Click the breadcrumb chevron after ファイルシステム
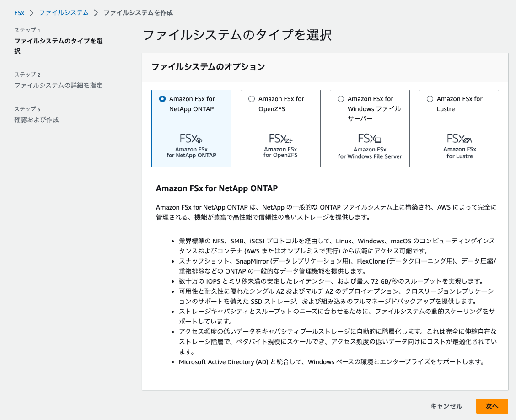This screenshot has width=516, height=420. 96,13
